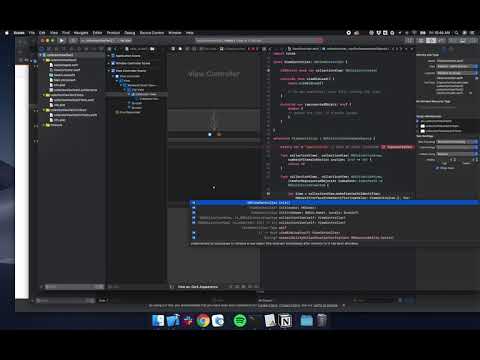Click the Stop button in Xcode toolbar
Screen dimensions: 480x360
[73, 40]
